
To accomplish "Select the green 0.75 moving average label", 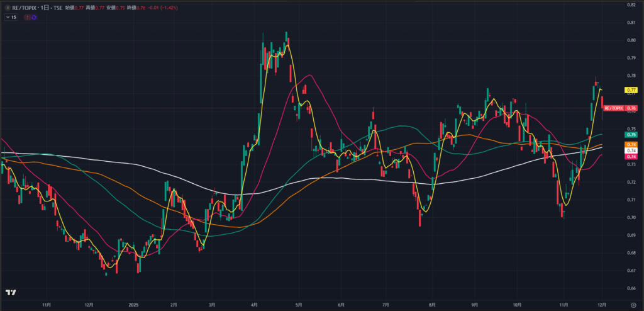I will coord(632,135).
